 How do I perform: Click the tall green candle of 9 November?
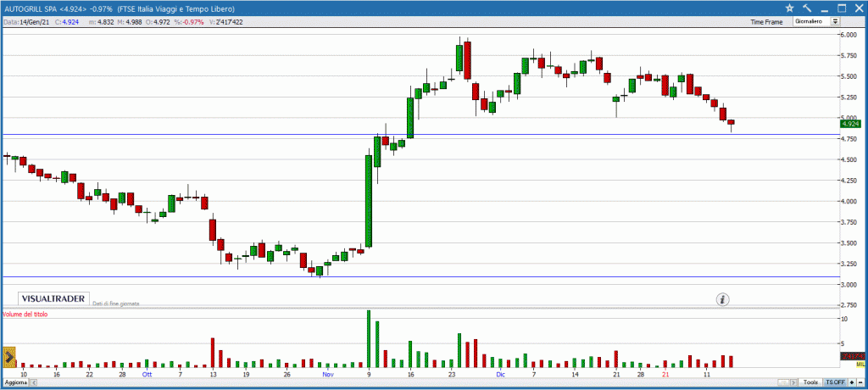coord(368,201)
